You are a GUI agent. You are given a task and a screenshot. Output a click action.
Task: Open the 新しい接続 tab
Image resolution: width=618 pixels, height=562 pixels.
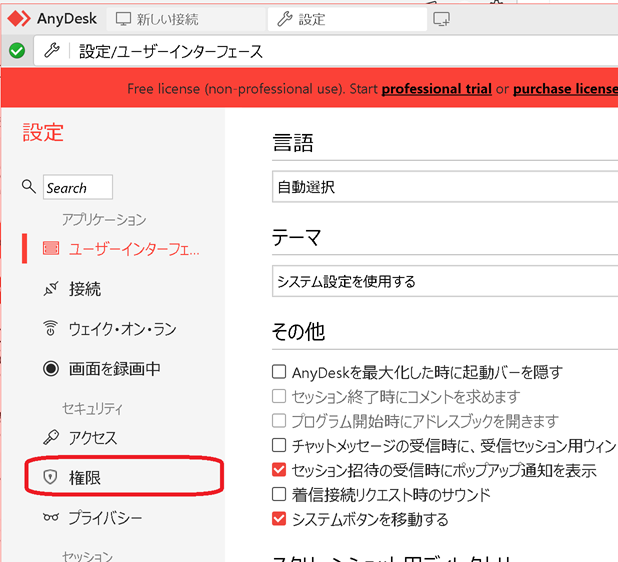186,19
